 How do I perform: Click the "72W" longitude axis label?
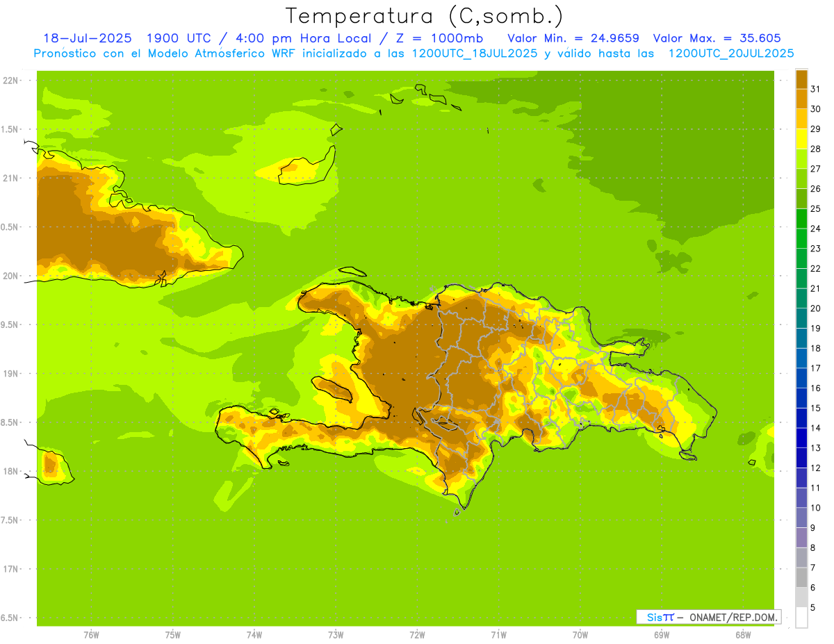tap(417, 634)
